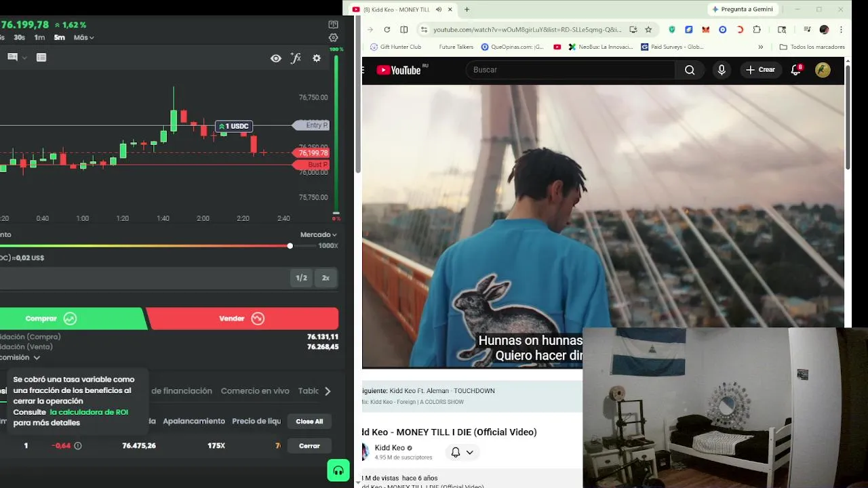Screen dimensions: 868x488
Task: Click Cerrar on the open position
Action: tap(309, 446)
